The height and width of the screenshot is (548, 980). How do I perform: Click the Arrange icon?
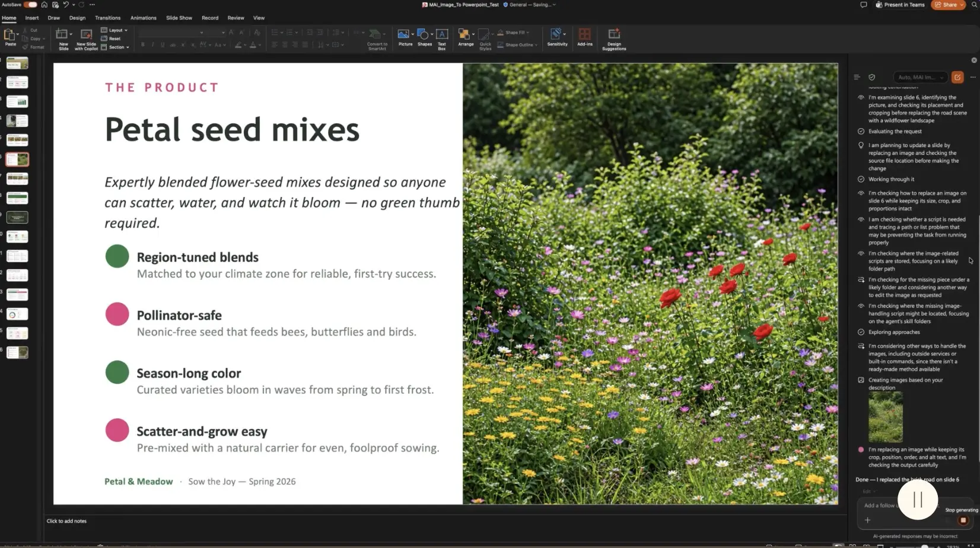(466, 37)
